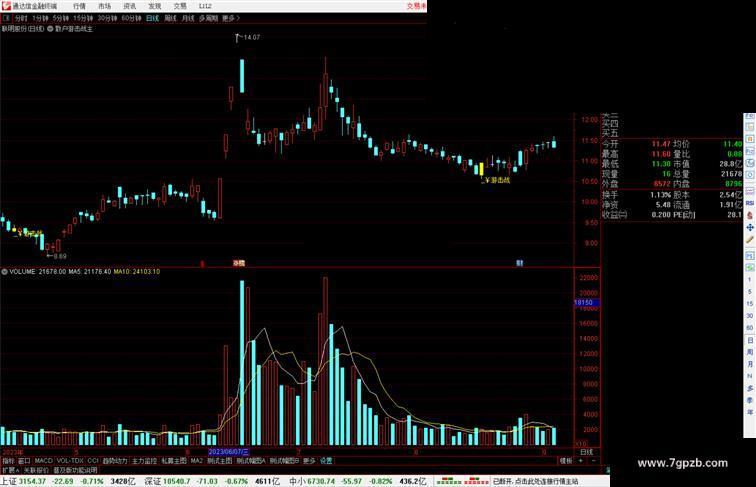Click the sidebar 周 period shortcut
Screen dimensions: 756x487
point(750,352)
